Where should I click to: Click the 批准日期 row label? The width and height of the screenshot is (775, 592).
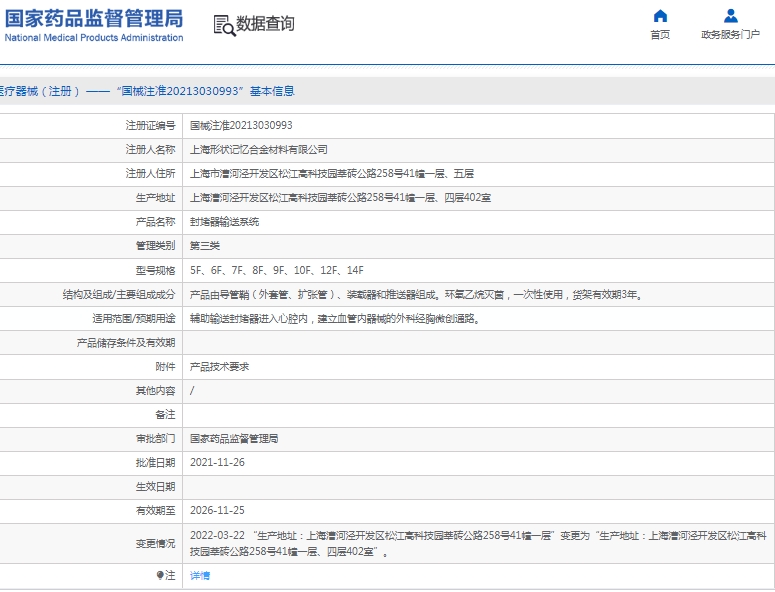(x=156, y=463)
